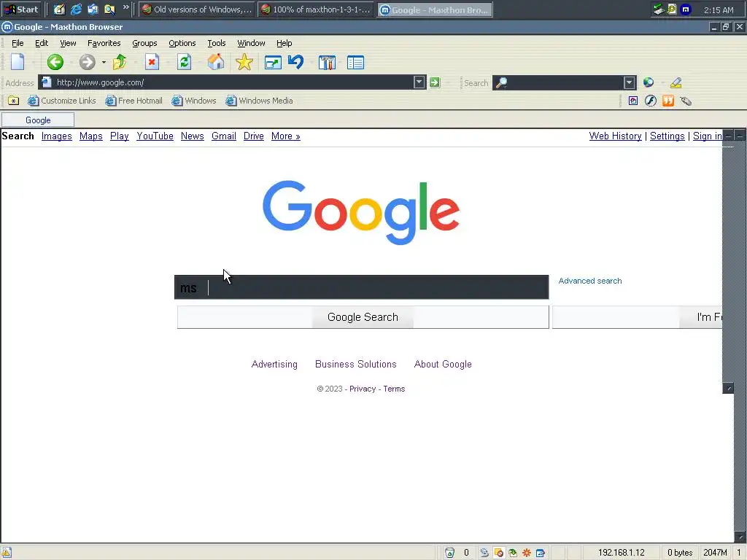The width and height of the screenshot is (747, 560).
Task: Click the Start button
Action: (x=21, y=9)
